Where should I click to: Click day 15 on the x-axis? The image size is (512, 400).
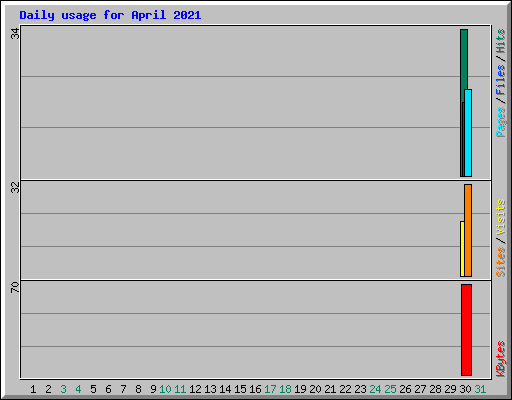[240, 389]
